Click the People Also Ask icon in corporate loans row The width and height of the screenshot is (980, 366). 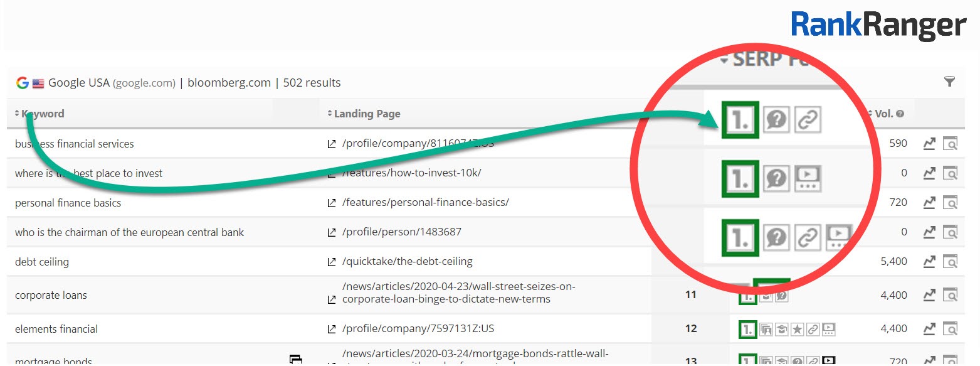(781, 294)
